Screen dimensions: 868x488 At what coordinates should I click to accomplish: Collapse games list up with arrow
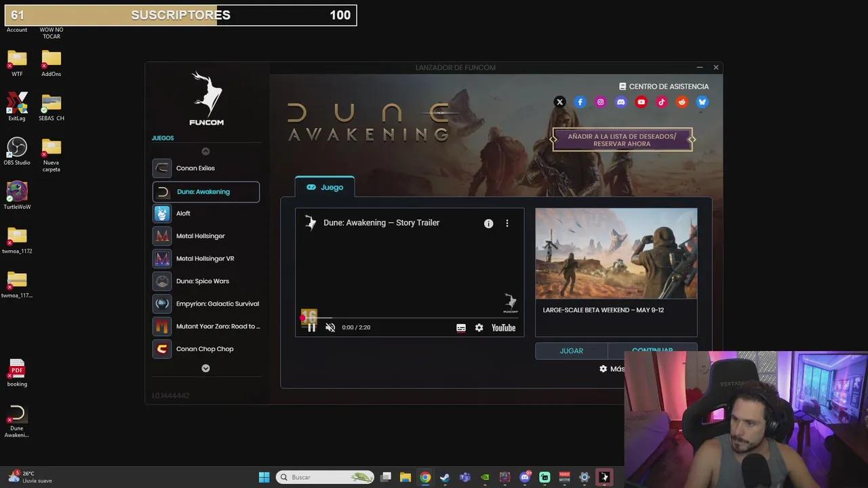pyautogui.click(x=205, y=151)
